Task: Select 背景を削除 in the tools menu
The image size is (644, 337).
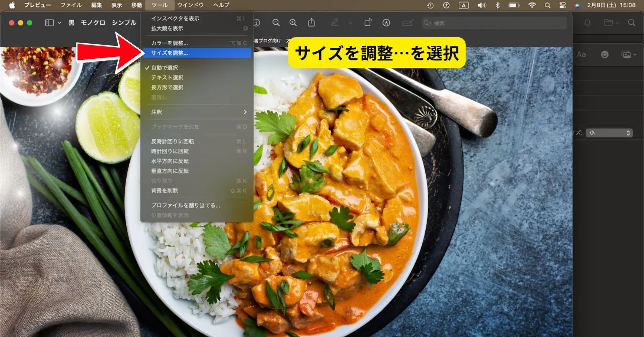Action: [165, 191]
